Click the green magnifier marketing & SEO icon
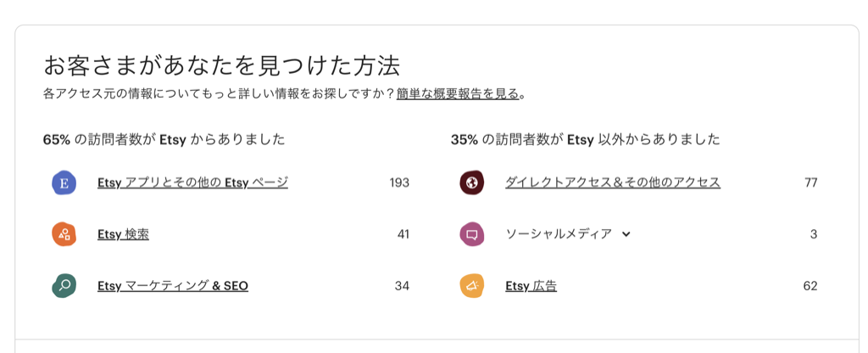 64,286
